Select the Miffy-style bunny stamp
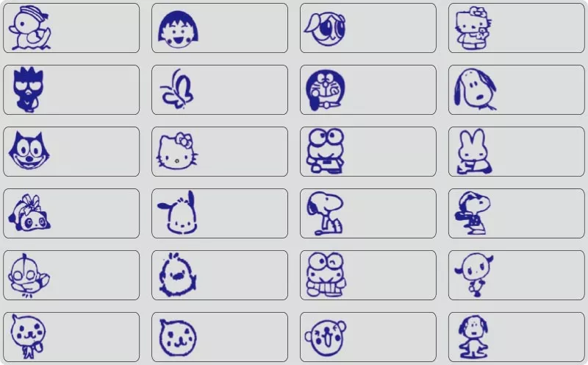 click(x=473, y=152)
